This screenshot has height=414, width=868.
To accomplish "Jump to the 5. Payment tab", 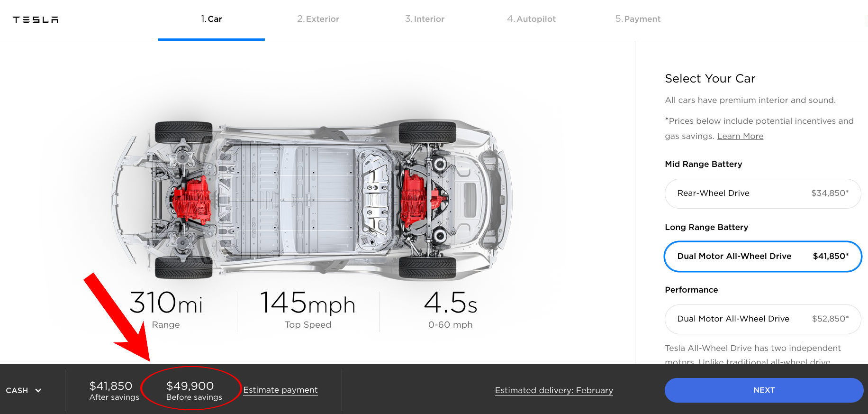I will click(638, 19).
